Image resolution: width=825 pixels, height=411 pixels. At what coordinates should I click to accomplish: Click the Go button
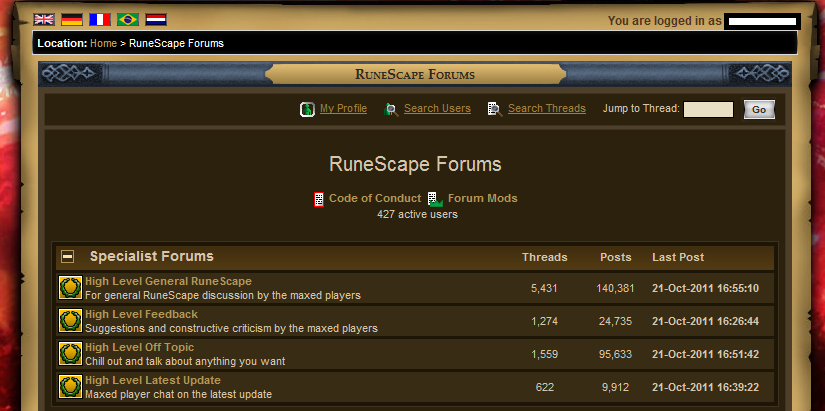(759, 109)
